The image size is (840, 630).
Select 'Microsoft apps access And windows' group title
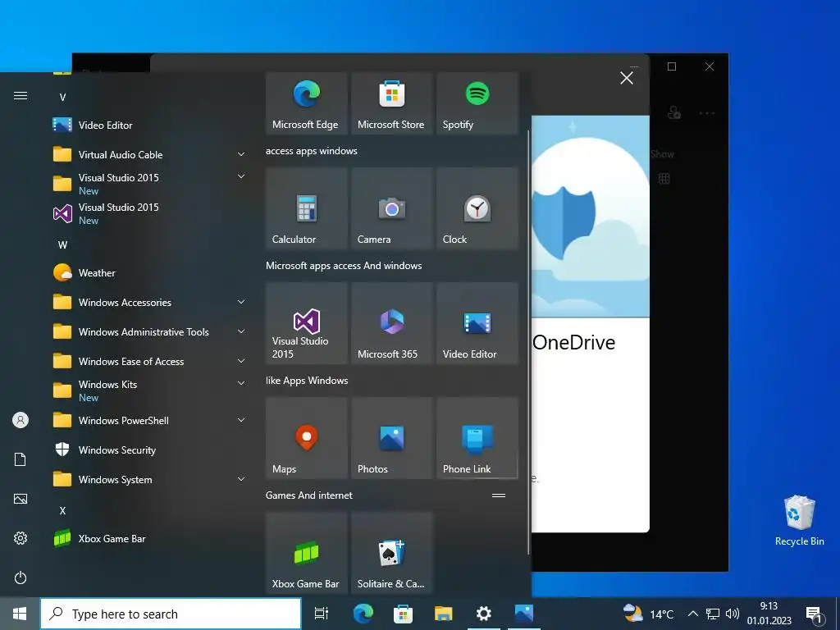344,266
